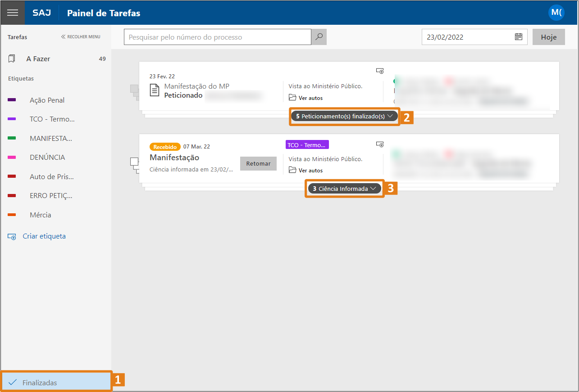Collapse the sidebar with Recolher Menu
Viewport: 579px width, 392px height.
point(81,37)
